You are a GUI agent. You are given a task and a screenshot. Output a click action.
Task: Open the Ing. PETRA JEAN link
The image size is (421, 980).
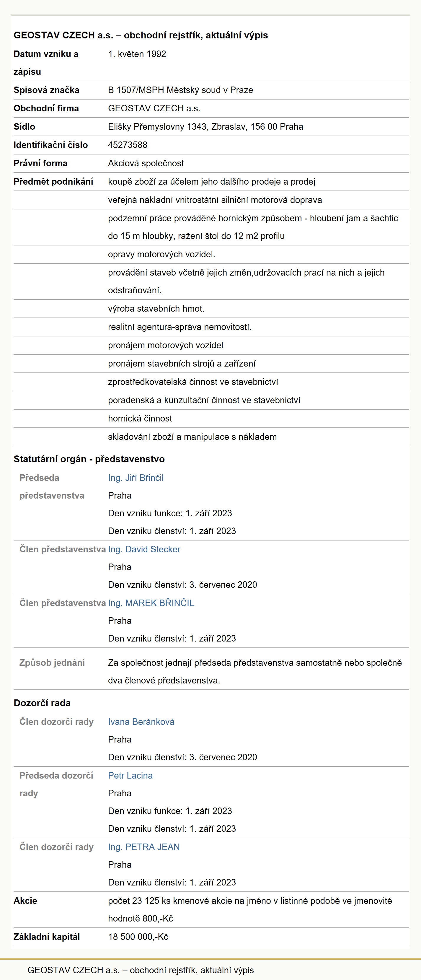(x=144, y=847)
